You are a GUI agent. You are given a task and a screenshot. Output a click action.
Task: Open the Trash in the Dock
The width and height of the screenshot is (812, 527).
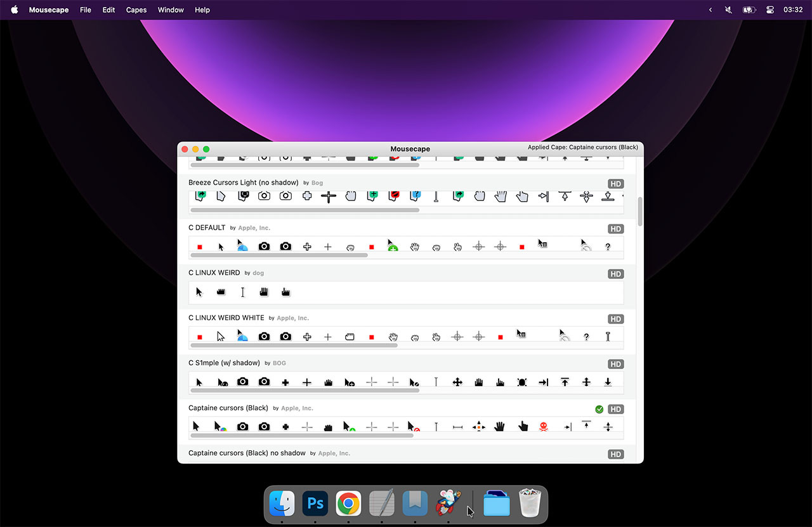(x=529, y=504)
